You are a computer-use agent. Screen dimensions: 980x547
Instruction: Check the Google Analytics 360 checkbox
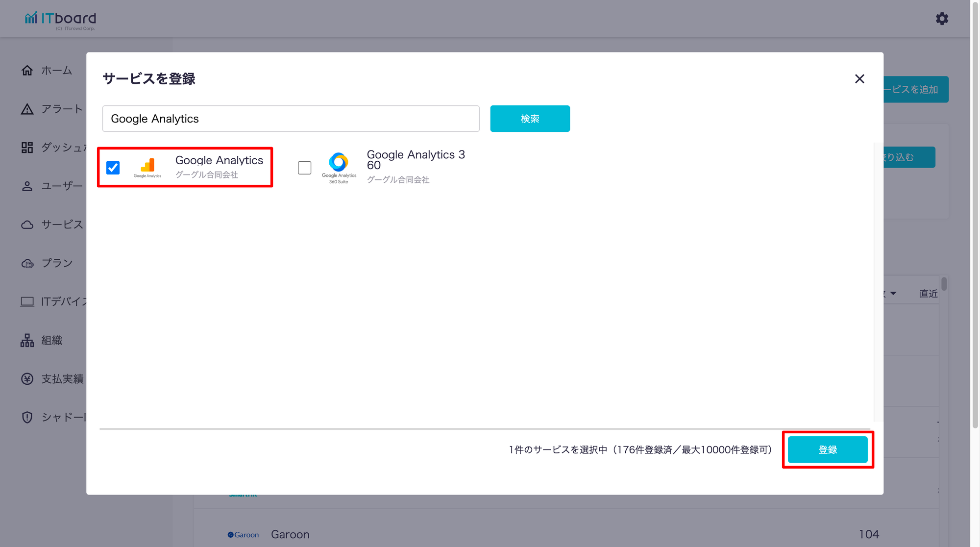[x=304, y=168]
